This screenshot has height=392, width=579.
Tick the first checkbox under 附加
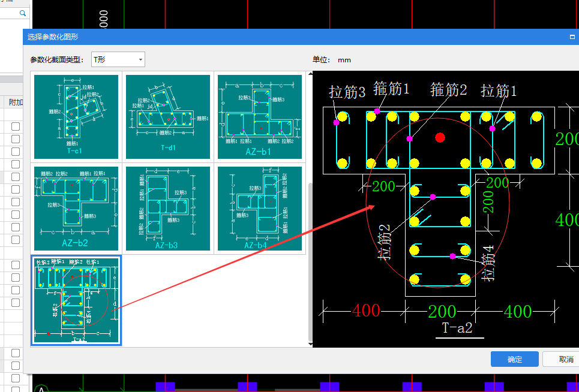point(16,126)
